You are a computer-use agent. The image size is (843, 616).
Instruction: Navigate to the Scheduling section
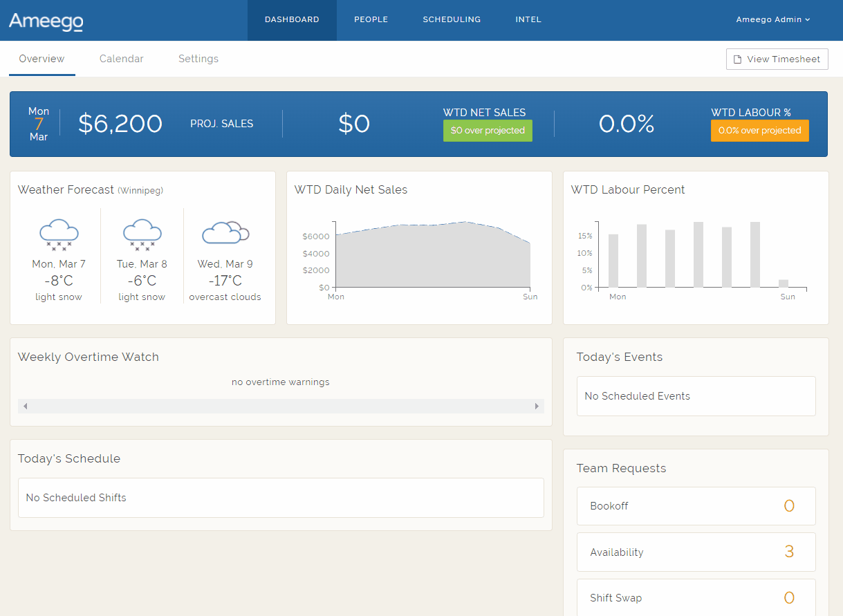tap(452, 19)
